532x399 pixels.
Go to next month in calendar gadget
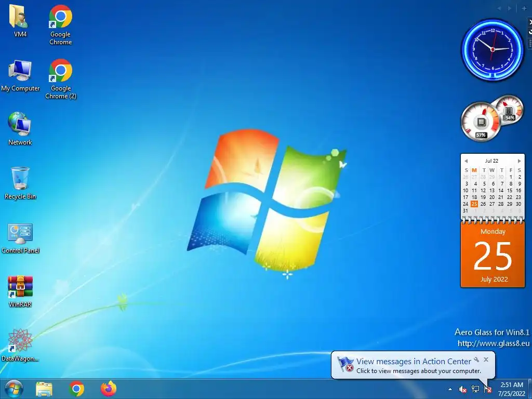point(519,161)
